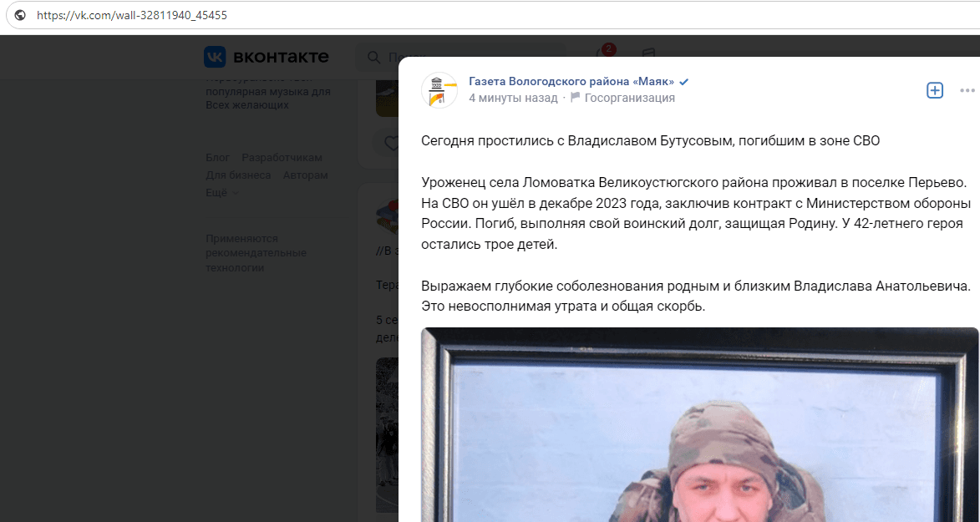
Task: Click the Госорганизация flag label
Action: pyautogui.click(x=622, y=99)
